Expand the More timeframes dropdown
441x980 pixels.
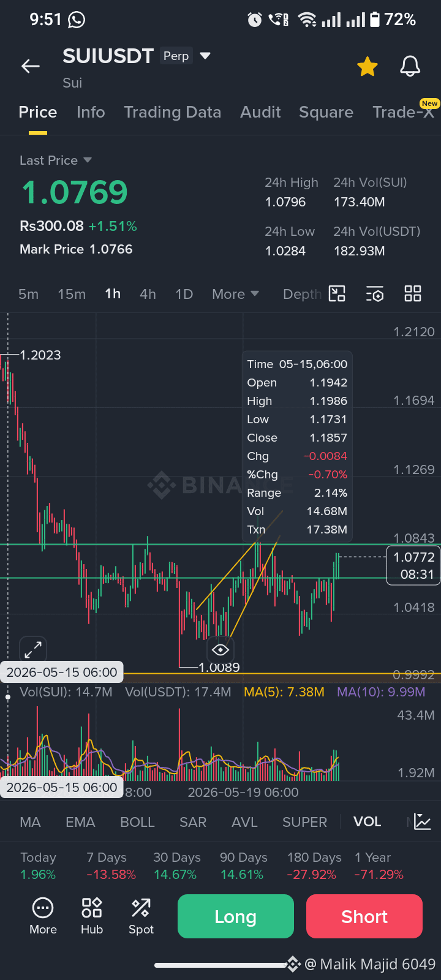tap(235, 294)
